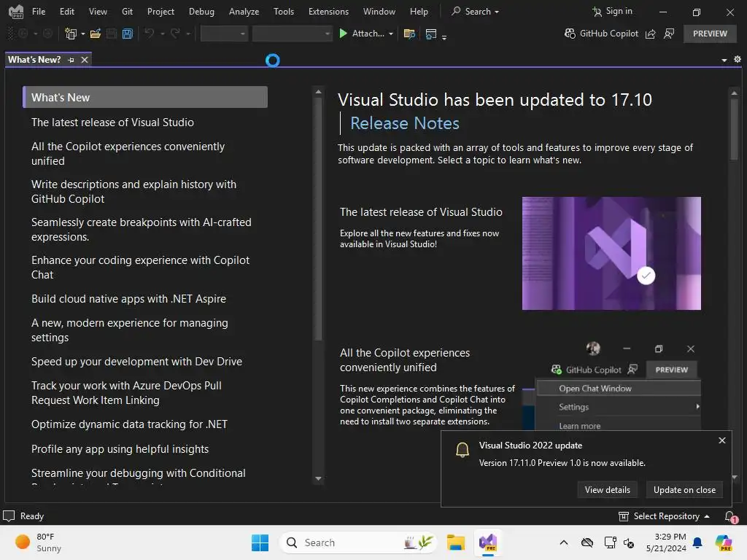
Task: Show hidden system tray icons
Action: click(x=564, y=542)
